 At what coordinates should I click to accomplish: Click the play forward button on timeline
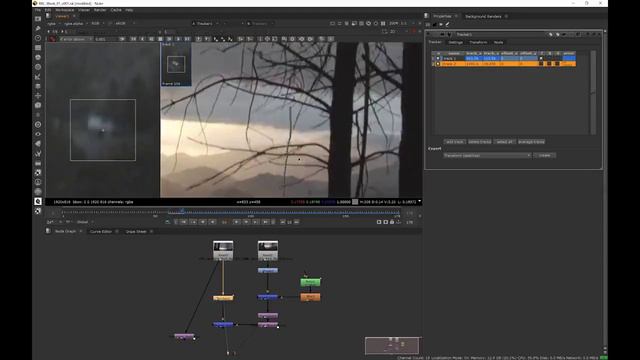[x=236, y=222]
